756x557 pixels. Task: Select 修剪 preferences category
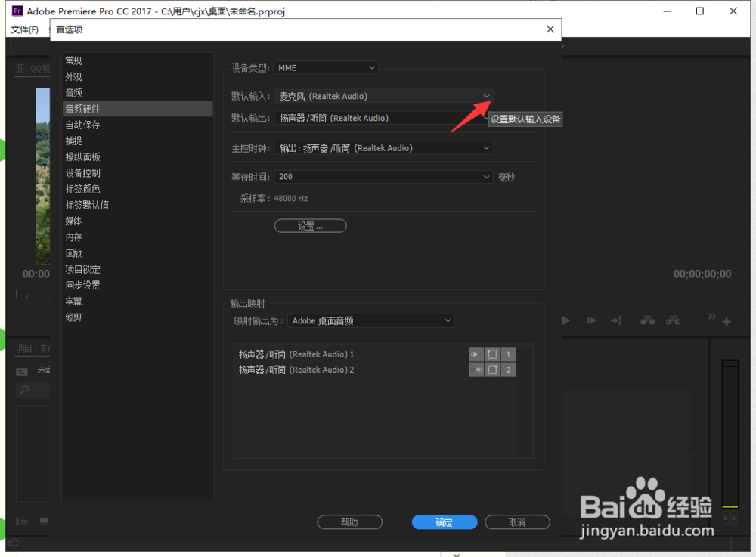[x=138, y=317]
